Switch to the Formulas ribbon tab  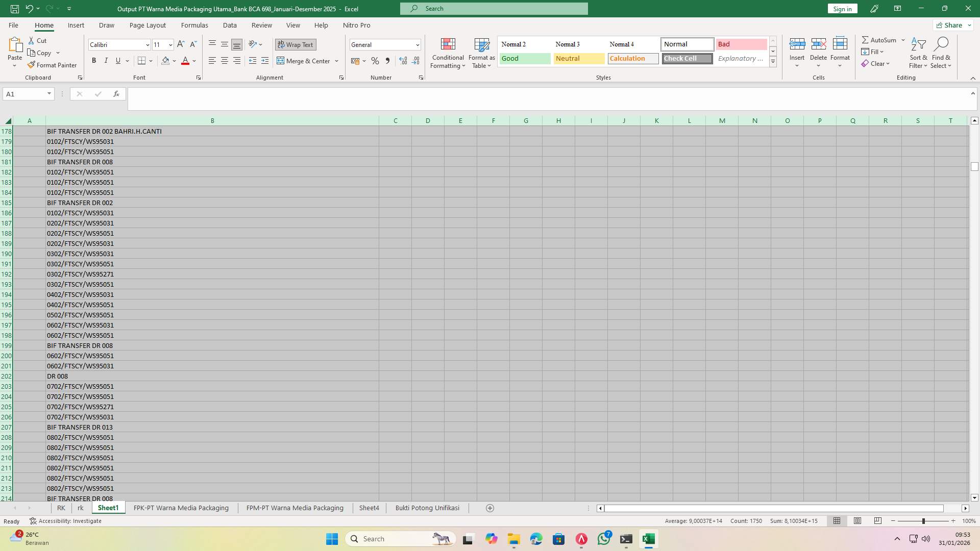click(x=194, y=25)
